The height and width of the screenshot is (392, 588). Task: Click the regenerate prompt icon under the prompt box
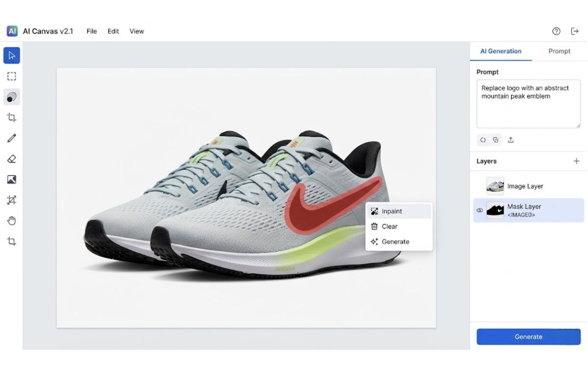point(483,140)
